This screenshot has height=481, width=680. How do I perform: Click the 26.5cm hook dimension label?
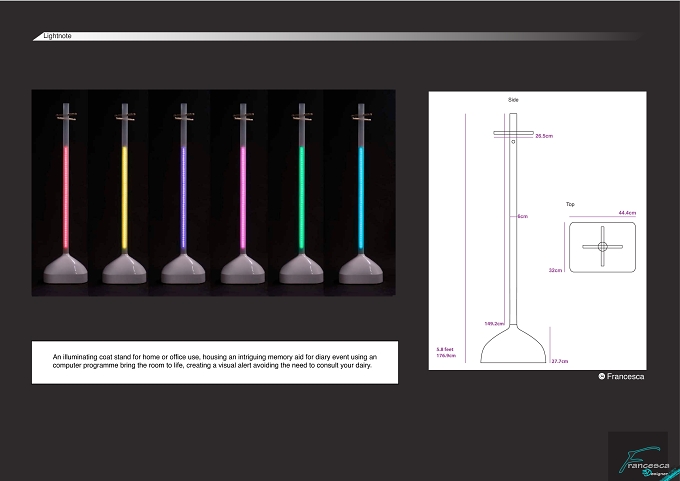pos(544,136)
